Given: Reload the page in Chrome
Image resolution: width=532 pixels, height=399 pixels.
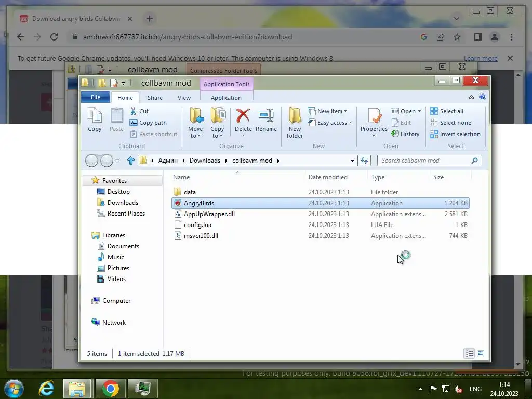Looking at the screenshot, I should click(x=54, y=37).
